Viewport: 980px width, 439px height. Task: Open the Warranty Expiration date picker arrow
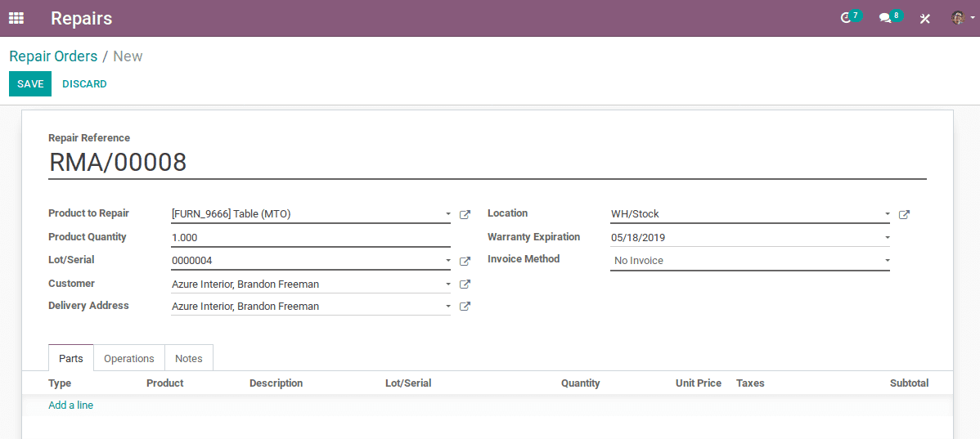[x=887, y=237]
